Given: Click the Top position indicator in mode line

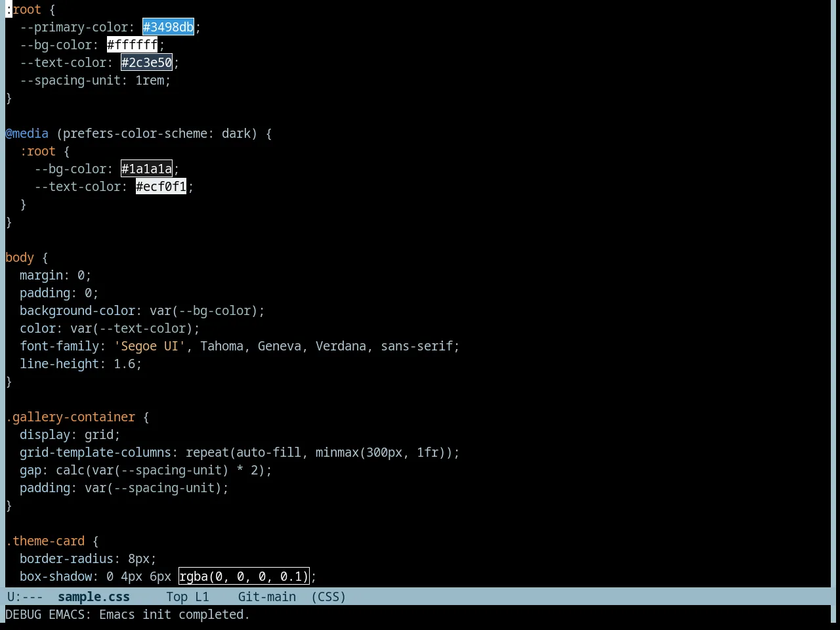Looking at the screenshot, I should pos(177,597).
